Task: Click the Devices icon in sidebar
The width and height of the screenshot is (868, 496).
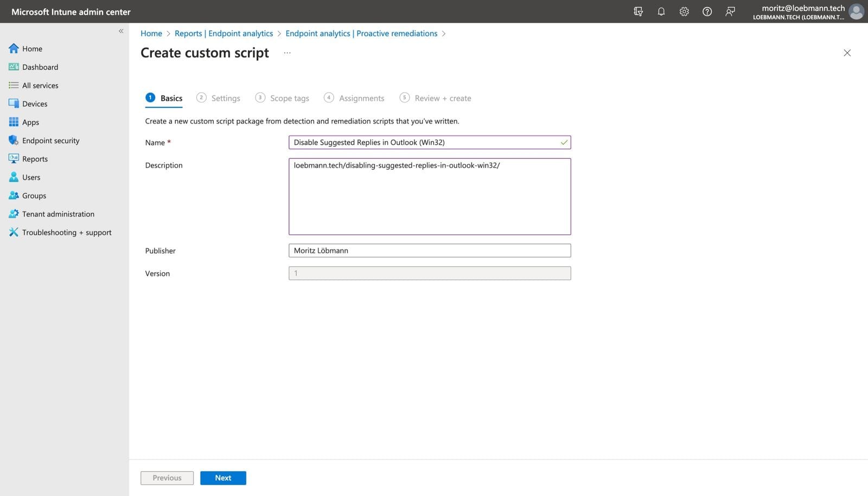Action: 14,104
